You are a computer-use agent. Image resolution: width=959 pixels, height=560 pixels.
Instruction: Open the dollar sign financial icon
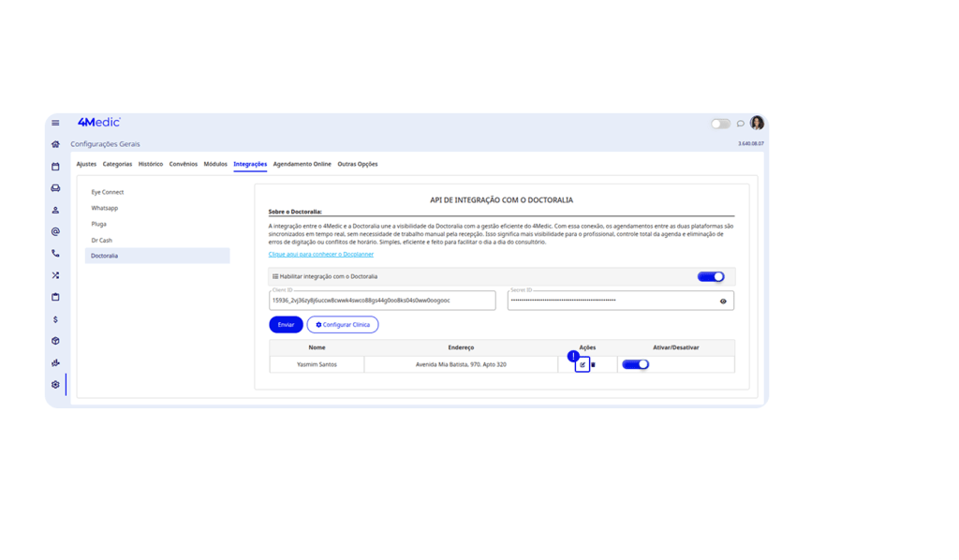(x=55, y=319)
